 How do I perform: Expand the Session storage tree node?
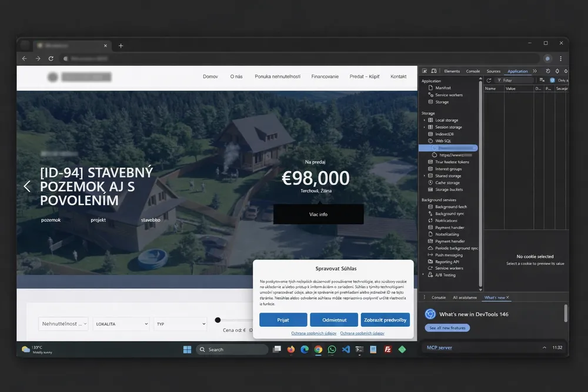[425, 127]
